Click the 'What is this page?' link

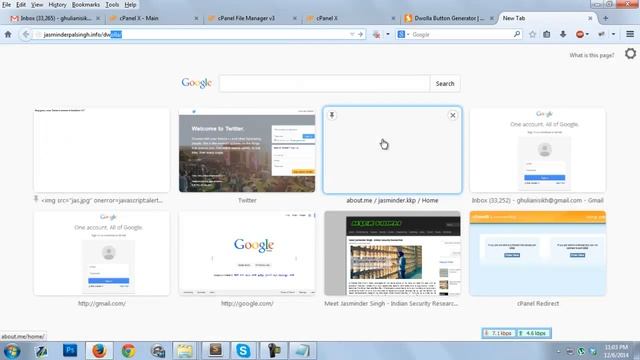pyautogui.click(x=591, y=55)
